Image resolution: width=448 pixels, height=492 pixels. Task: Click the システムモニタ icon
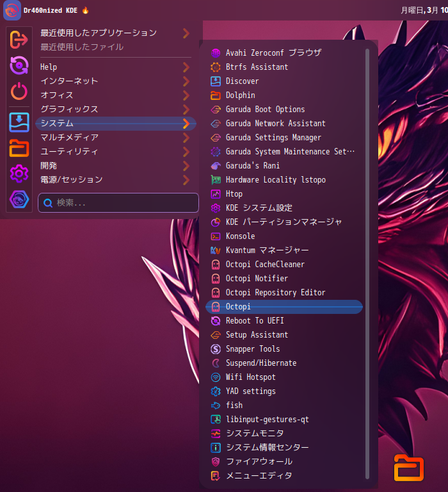[x=216, y=434]
